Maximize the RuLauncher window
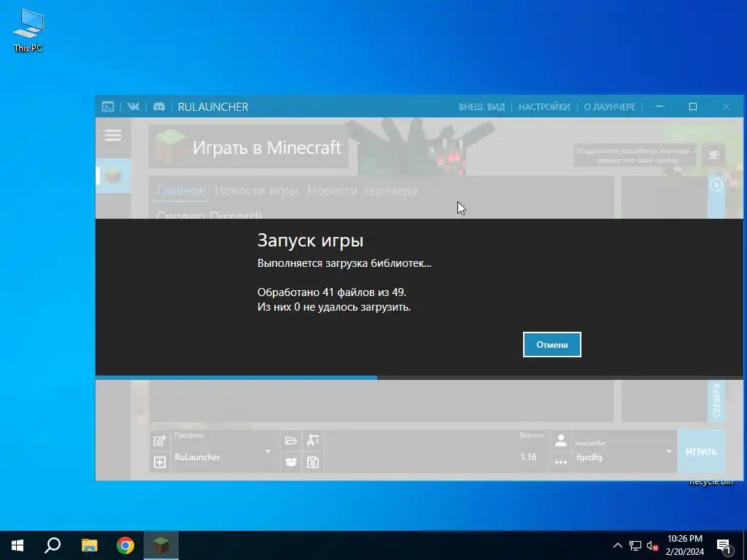Screen dimensions: 747x560 click(693, 106)
